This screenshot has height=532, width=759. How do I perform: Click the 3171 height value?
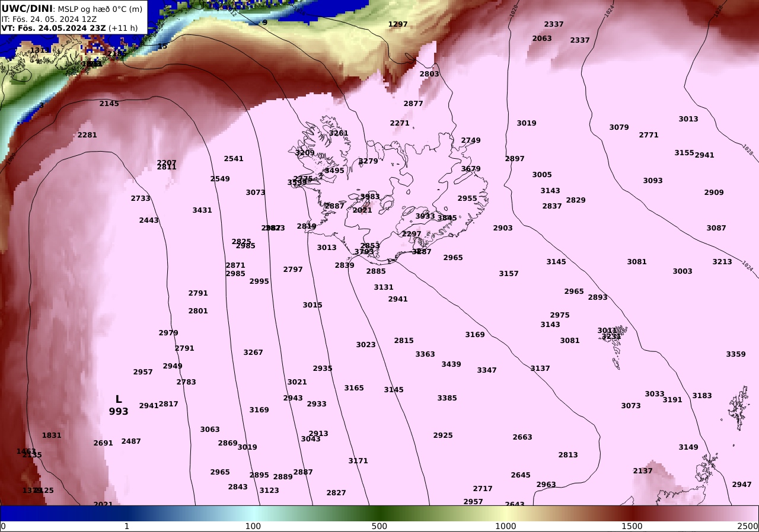pos(358,461)
